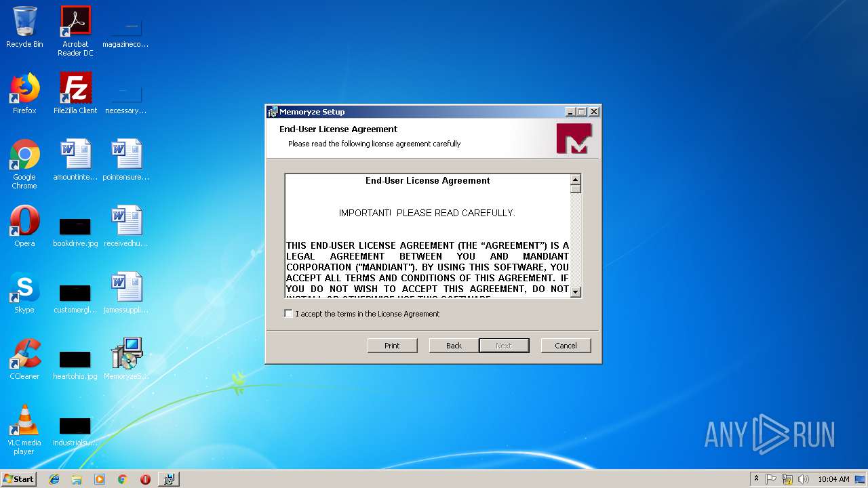Click the Start button
Image resolution: width=868 pixels, height=488 pixels.
point(18,479)
